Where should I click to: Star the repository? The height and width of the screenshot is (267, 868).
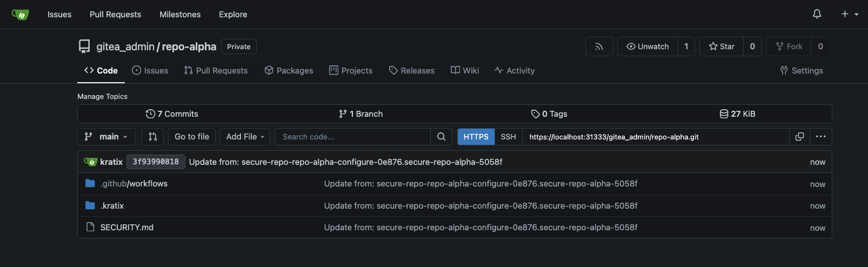pos(722,46)
